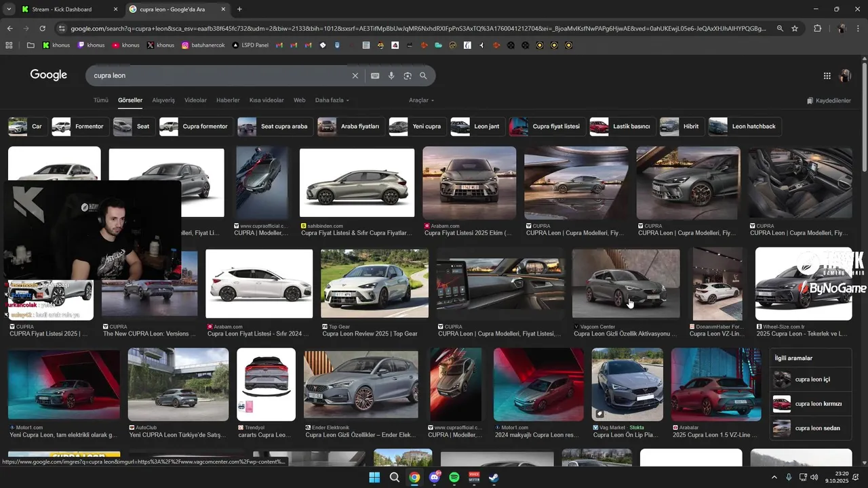868x488 pixels.
Task: Open the Windows Start menu
Action: click(x=374, y=477)
